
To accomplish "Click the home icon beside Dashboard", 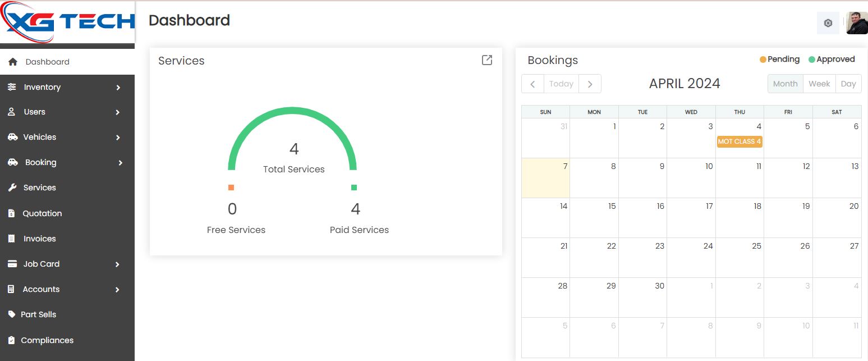I will 13,62.
